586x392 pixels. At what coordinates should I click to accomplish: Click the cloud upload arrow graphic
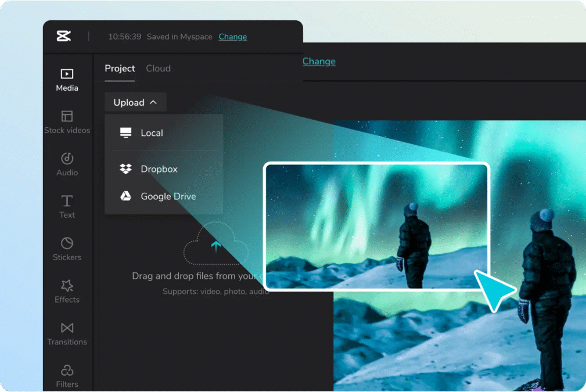click(x=216, y=245)
